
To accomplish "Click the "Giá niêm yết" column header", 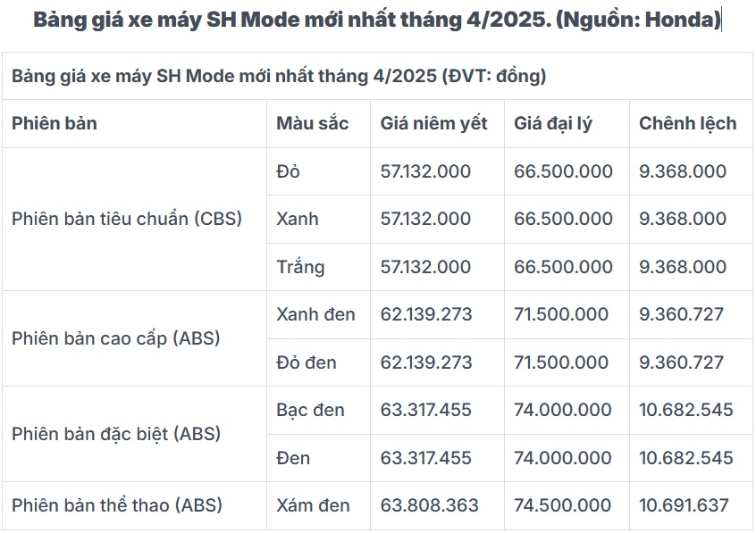I will click(434, 123).
